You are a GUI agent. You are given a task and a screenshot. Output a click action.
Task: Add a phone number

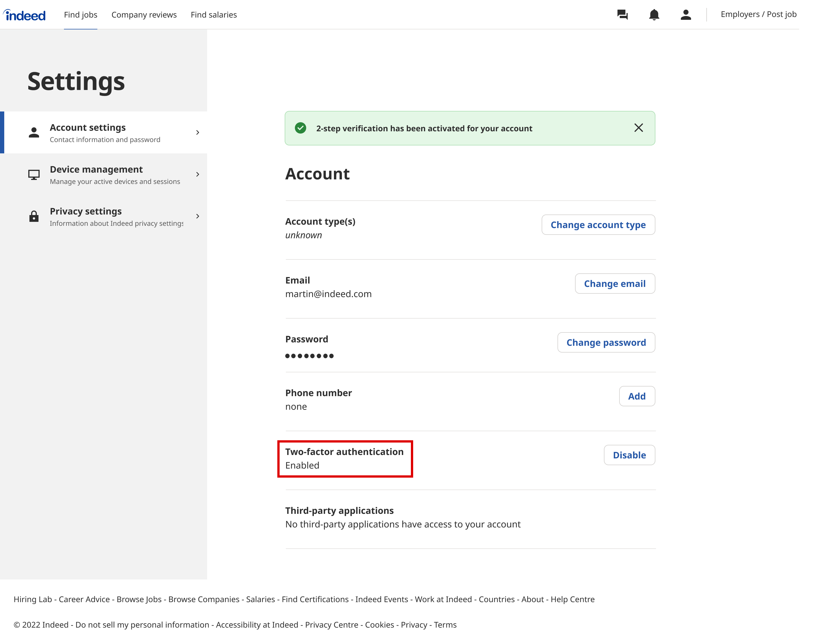click(x=637, y=396)
